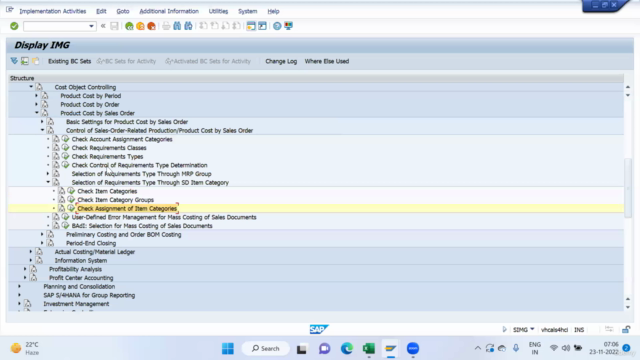640x360 pixels.
Task: Click the Create New Session icon
Action: 251,26
